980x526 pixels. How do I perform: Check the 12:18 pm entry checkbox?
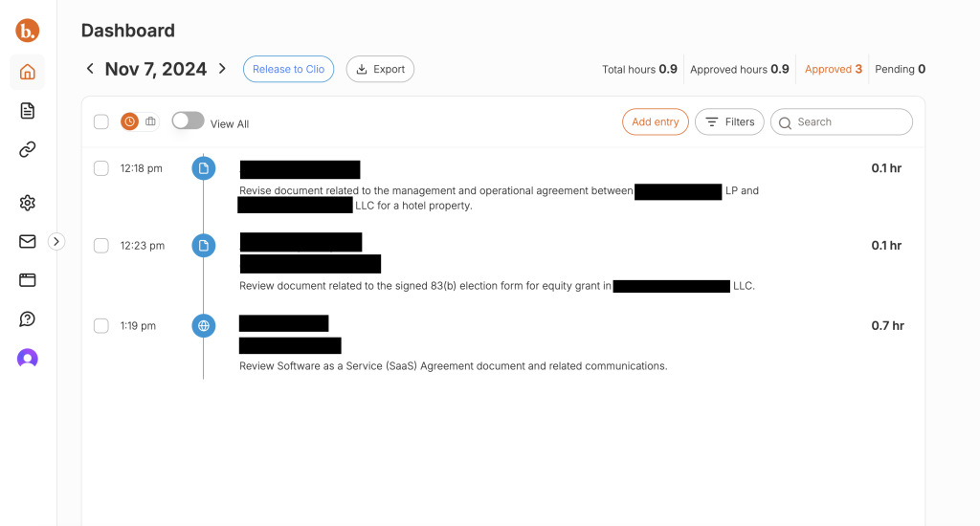pyautogui.click(x=101, y=168)
